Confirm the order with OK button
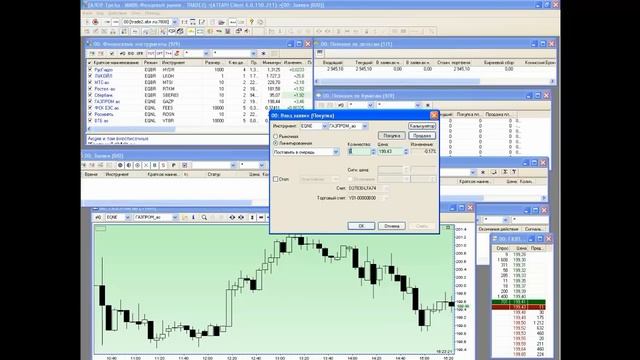 click(x=361, y=226)
